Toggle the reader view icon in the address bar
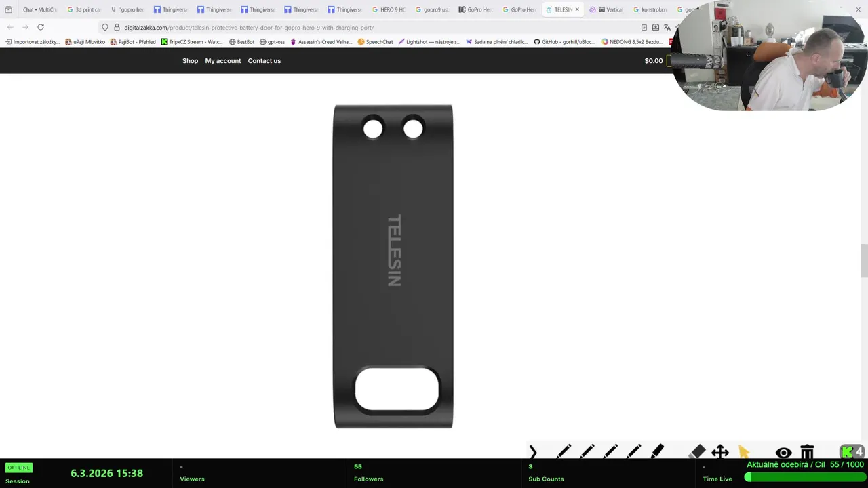868x488 pixels. point(644,28)
